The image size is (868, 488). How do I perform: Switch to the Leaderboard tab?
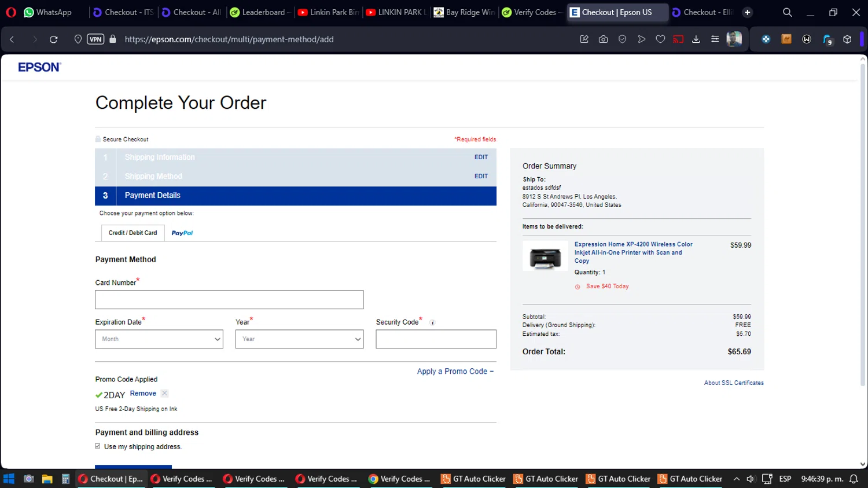coord(260,12)
